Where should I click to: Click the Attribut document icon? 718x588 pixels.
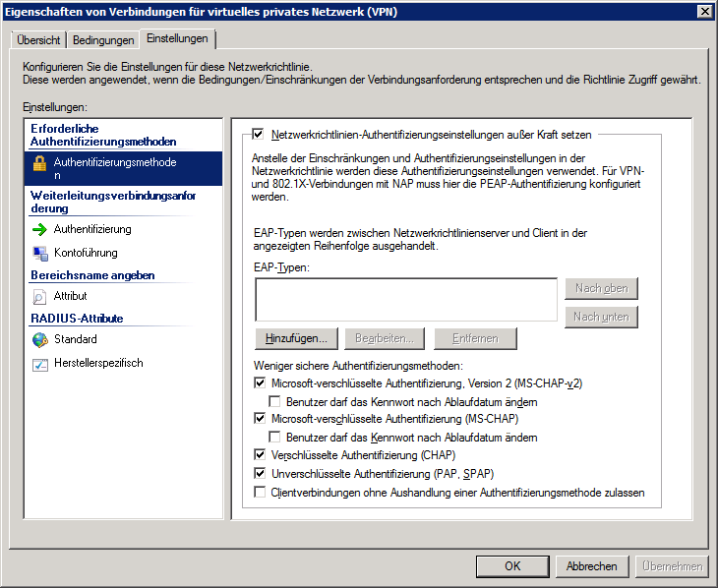pos(39,296)
